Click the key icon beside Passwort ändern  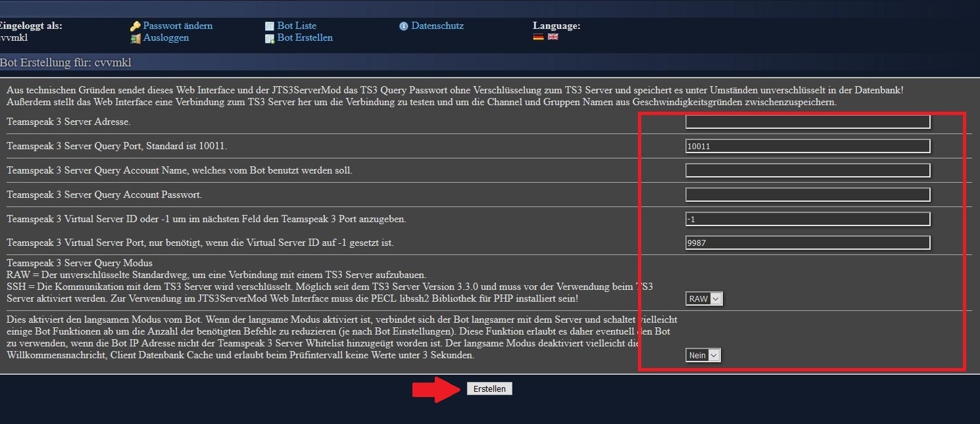point(135,26)
